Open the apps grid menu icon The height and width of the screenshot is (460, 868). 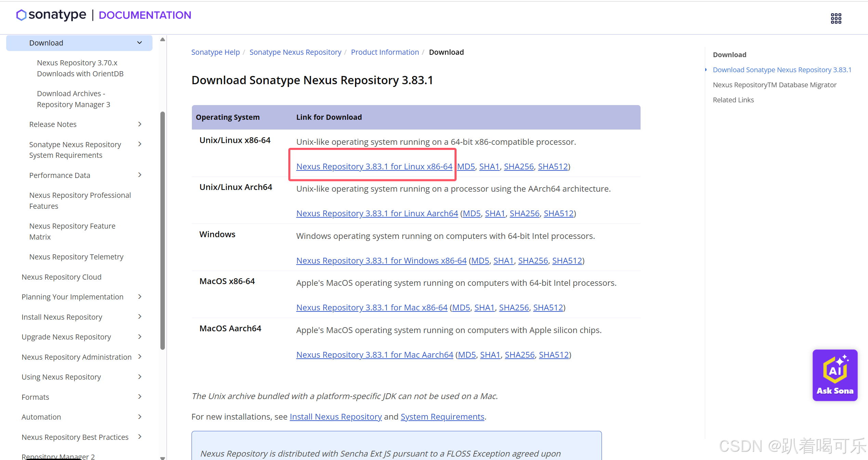click(x=836, y=18)
